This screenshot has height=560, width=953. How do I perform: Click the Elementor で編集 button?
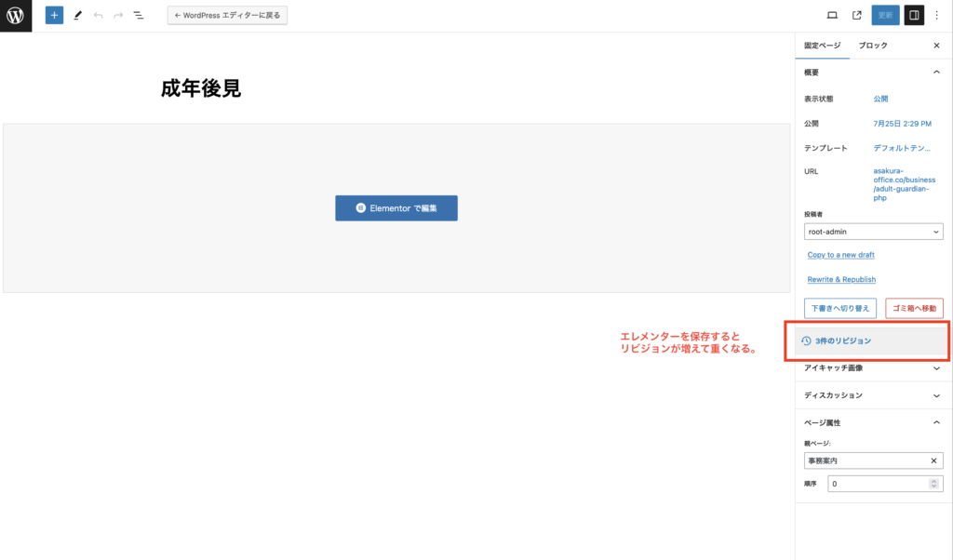click(x=396, y=208)
